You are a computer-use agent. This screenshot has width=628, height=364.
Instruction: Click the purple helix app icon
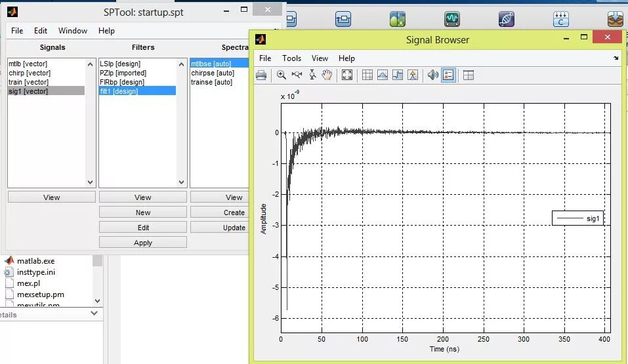tap(506, 19)
